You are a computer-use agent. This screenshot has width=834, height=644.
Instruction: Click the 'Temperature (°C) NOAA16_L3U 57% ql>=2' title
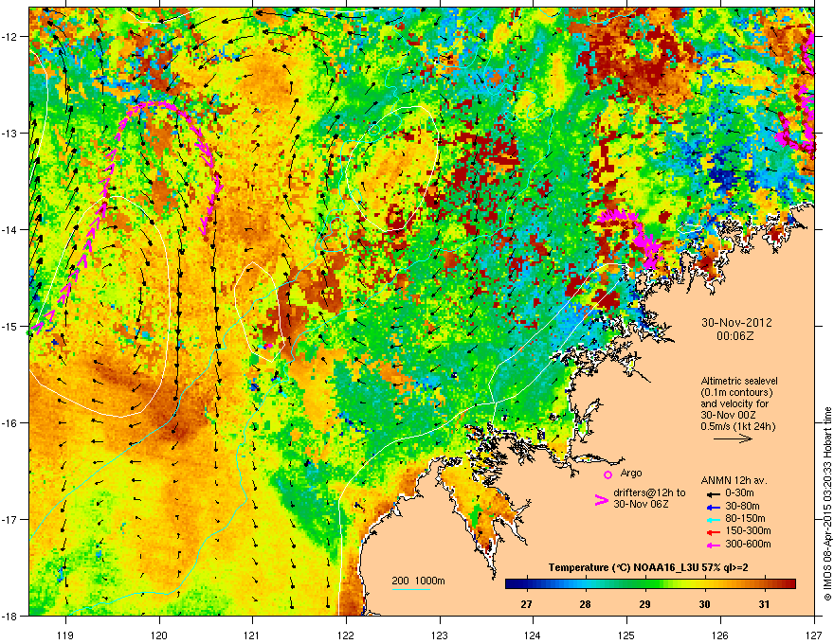[x=648, y=568]
